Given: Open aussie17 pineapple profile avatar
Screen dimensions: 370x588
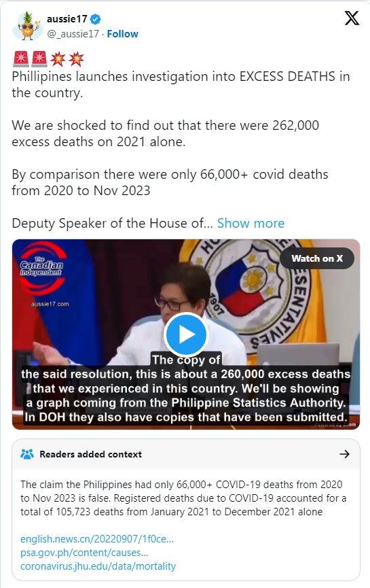Looking at the screenshot, I should coord(27,26).
